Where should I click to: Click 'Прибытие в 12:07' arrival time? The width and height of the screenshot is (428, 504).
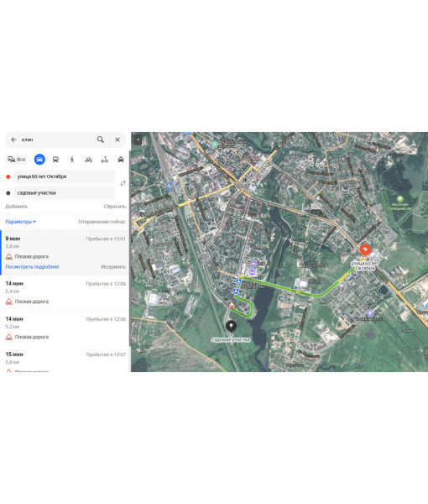pos(106,354)
